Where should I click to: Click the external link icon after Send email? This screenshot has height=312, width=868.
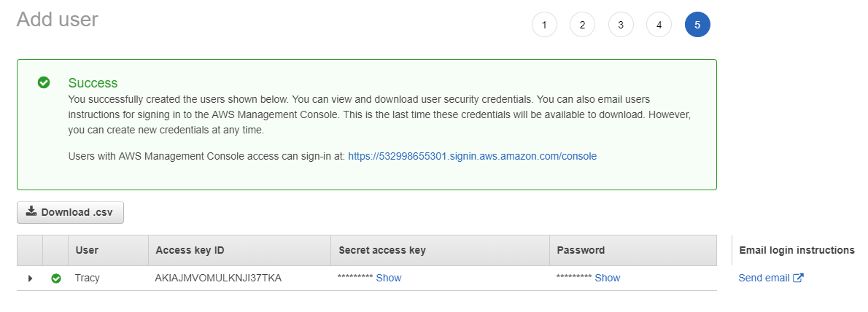[798, 278]
